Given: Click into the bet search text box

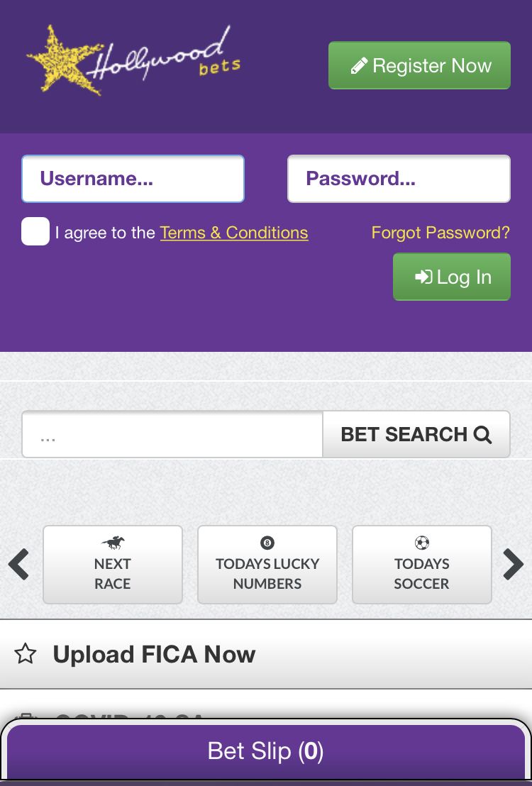Looking at the screenshot, I should point(172,435).
